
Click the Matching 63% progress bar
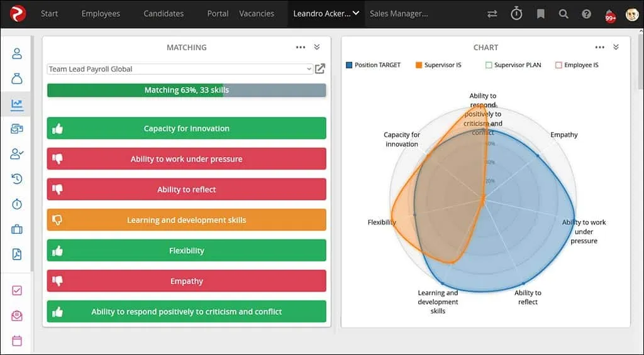pyautogui.click(x=187, y=90)
